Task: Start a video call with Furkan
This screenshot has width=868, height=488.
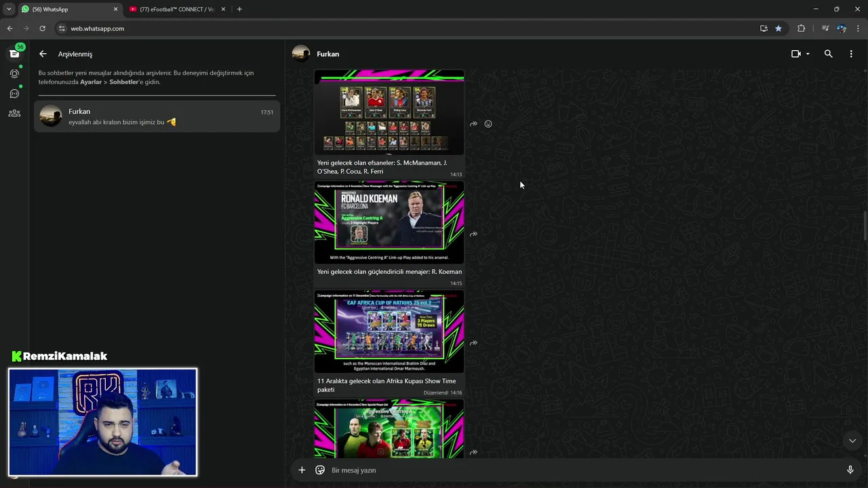Action: 796,54
